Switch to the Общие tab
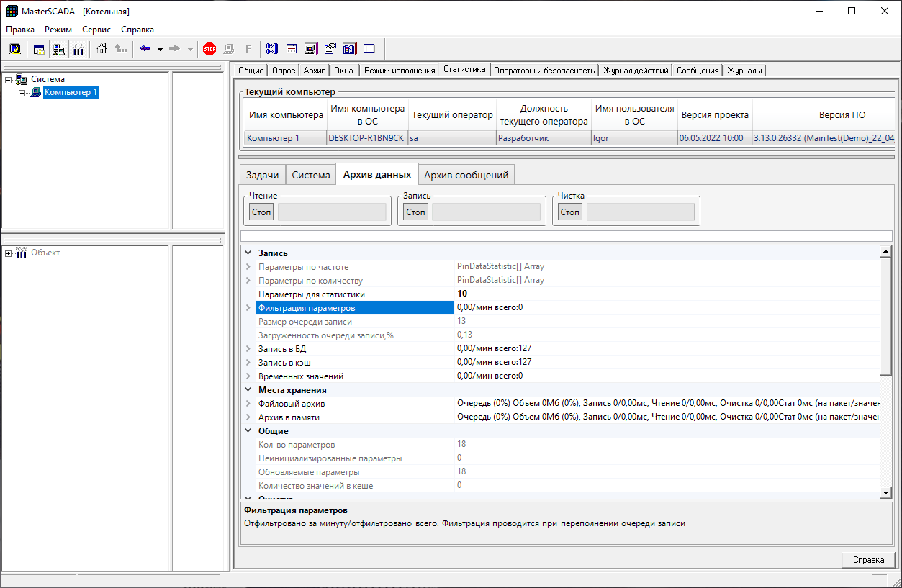 click(x=251, y=71)
